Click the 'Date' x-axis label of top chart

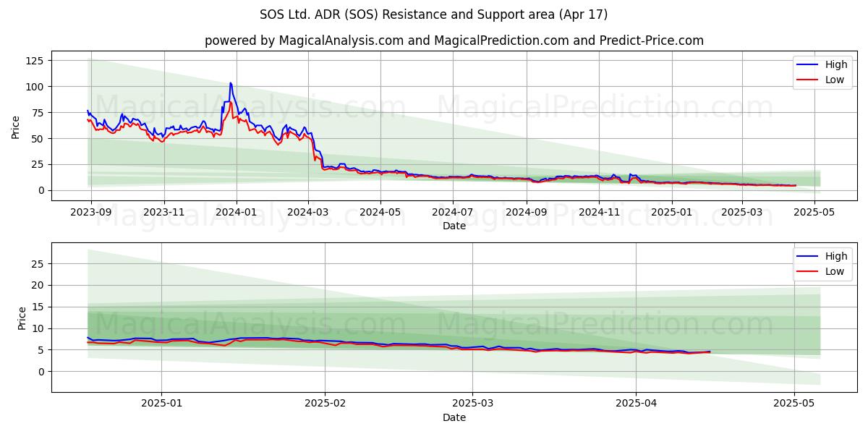tap(454, 226)
